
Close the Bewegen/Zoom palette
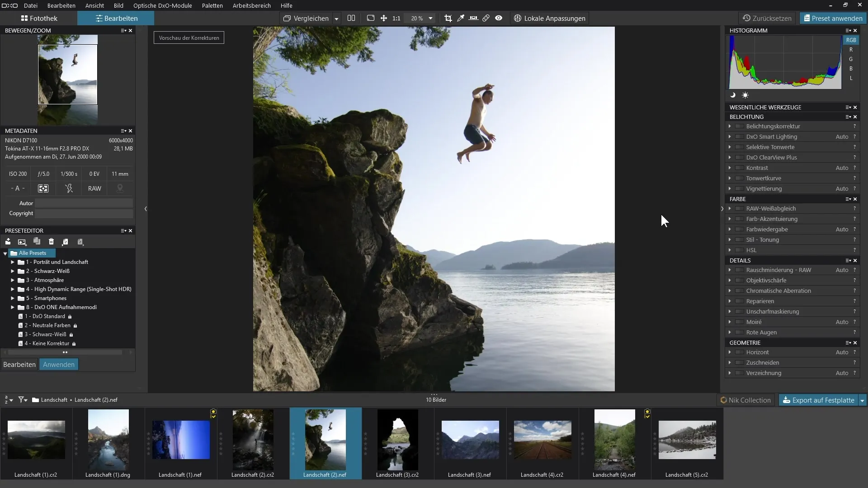[x=131, y=30]
